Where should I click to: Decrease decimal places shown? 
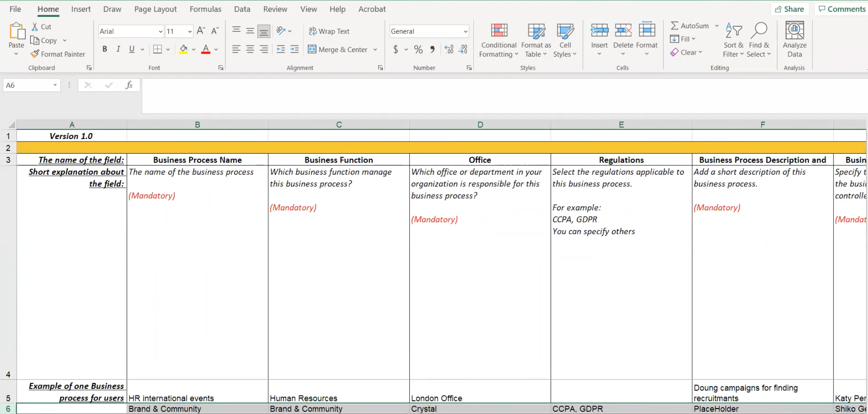pyautogui.click(x=463, y=50)
